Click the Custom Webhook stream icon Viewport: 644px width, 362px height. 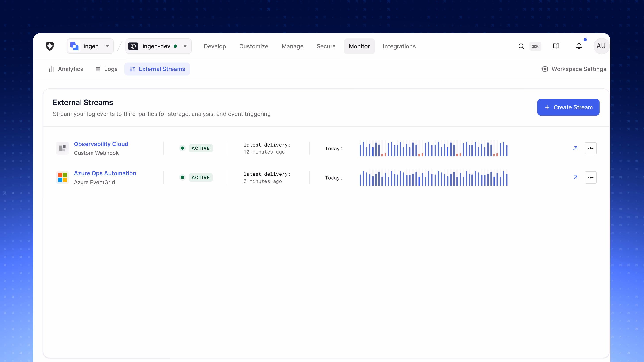tap(62, 148)
